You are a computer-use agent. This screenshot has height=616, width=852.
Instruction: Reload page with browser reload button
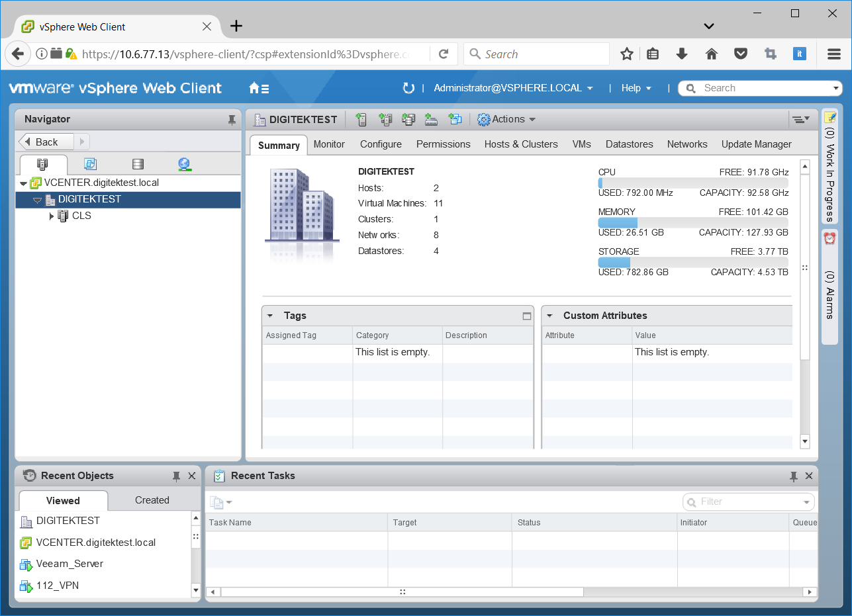(444, 54)
